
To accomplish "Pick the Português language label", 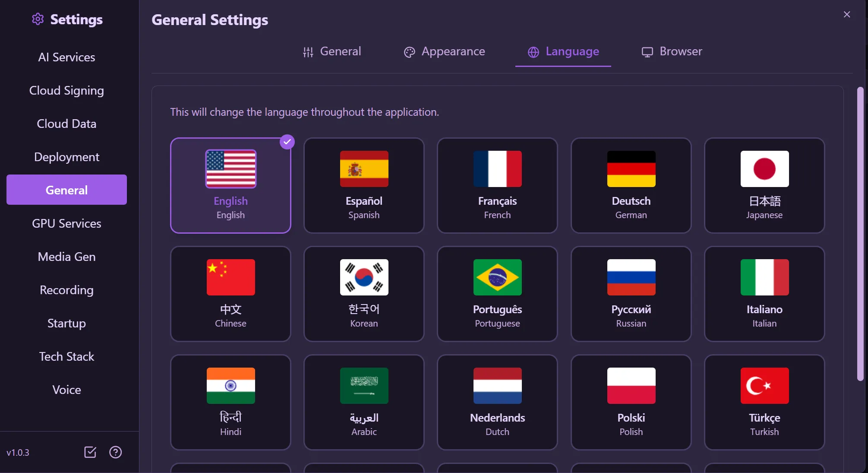I will coord(498,310).
